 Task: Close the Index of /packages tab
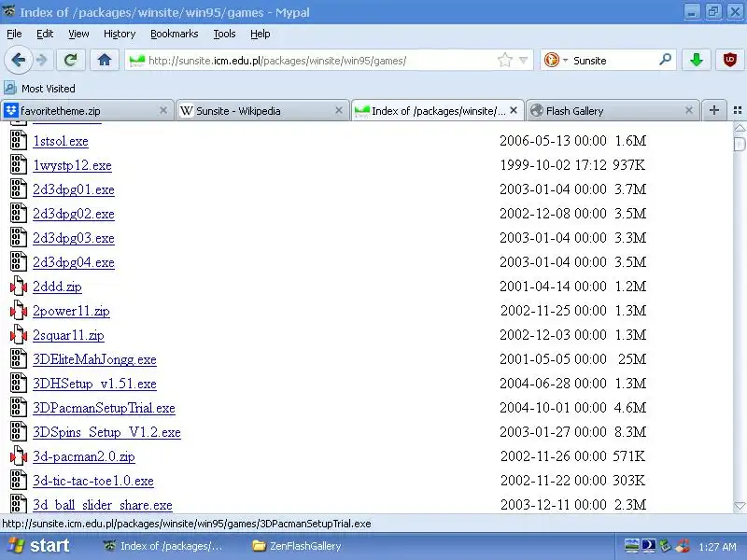(513, 110)
